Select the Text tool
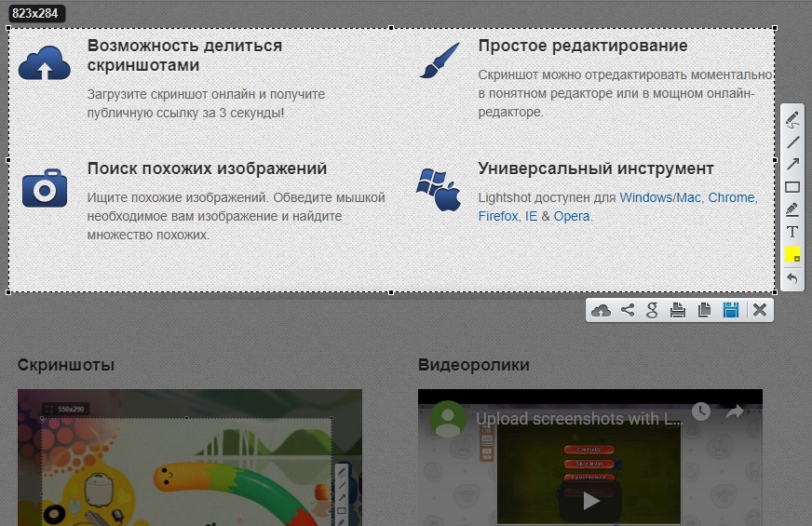Image resolution: width=812 pixels, height=526 pixels. (x=792, y=232)
